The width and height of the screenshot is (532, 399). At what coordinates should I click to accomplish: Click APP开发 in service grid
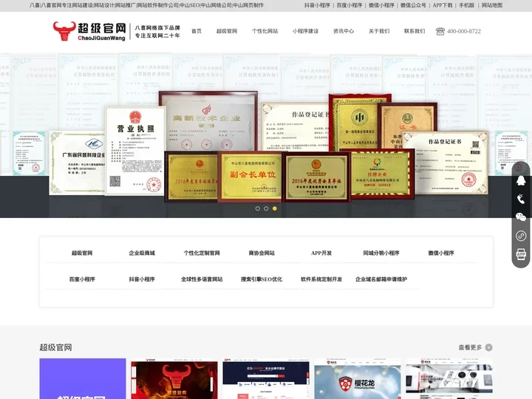[x=321, y=253]
